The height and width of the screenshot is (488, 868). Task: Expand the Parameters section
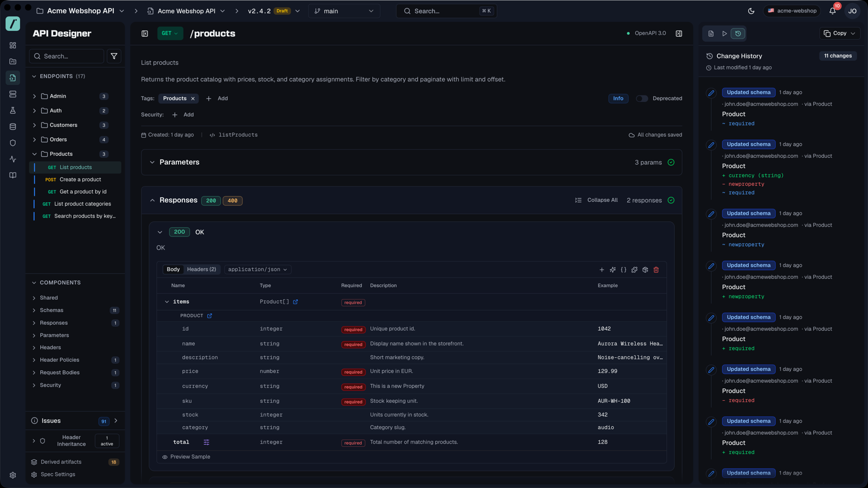click(x=411, y=162)
